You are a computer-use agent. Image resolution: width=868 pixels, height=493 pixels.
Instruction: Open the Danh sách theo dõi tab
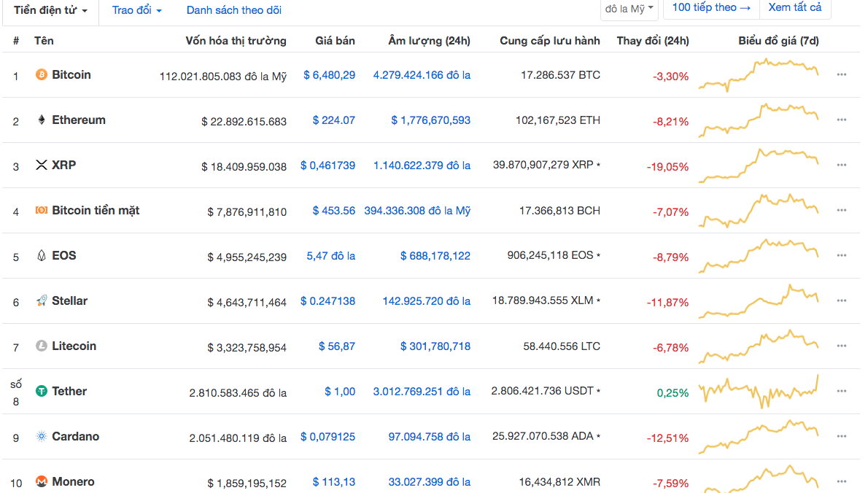233,10
